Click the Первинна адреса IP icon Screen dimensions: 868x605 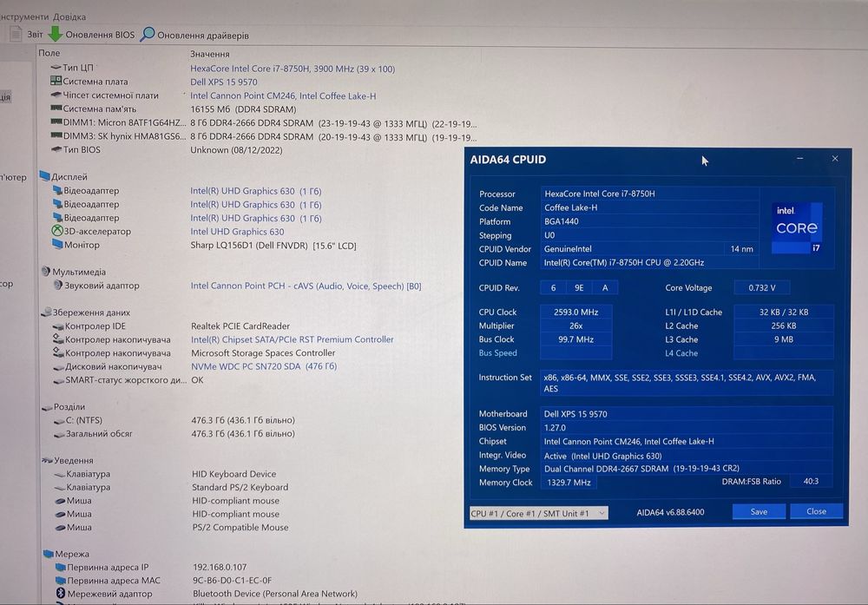61,567
